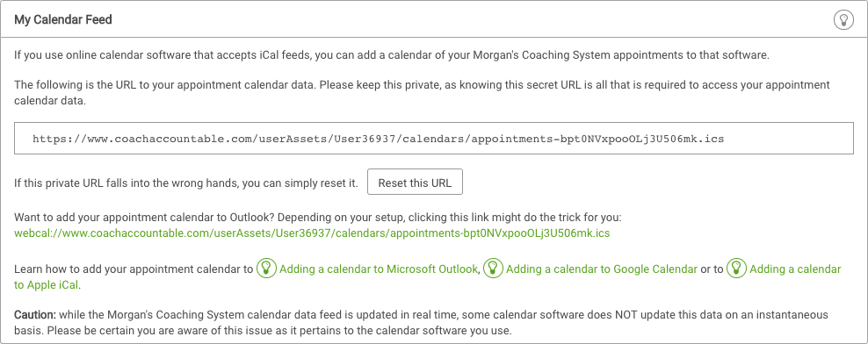868x344 pixels.
Task: Select the https appointment calendar URL field
Action: click(433, 139)
